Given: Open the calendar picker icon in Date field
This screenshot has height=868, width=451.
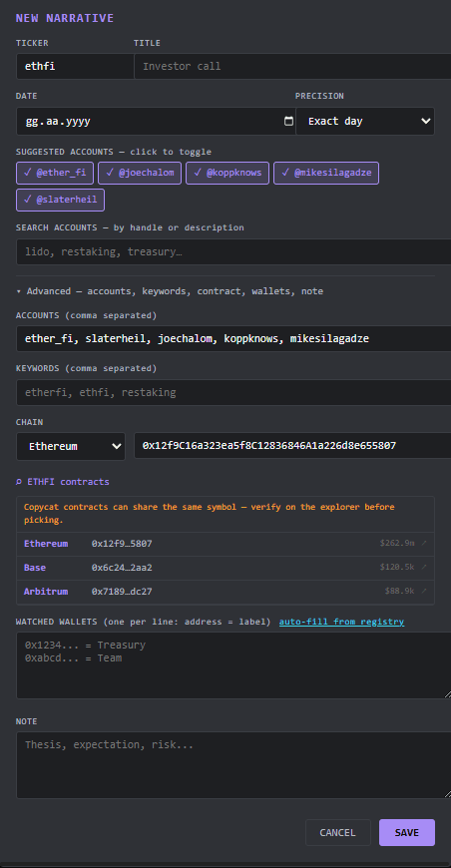Looking at the screenshot, I should pos(289,122).
